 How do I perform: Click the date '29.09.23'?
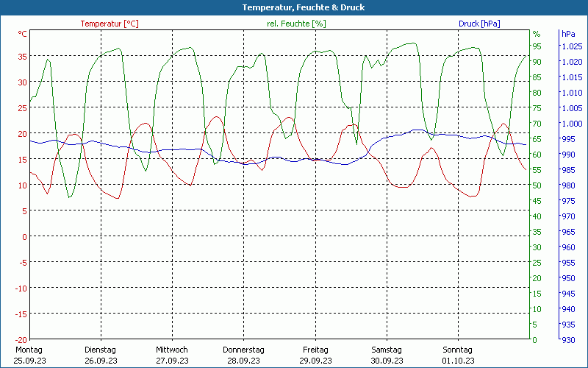tap(315, 361)
